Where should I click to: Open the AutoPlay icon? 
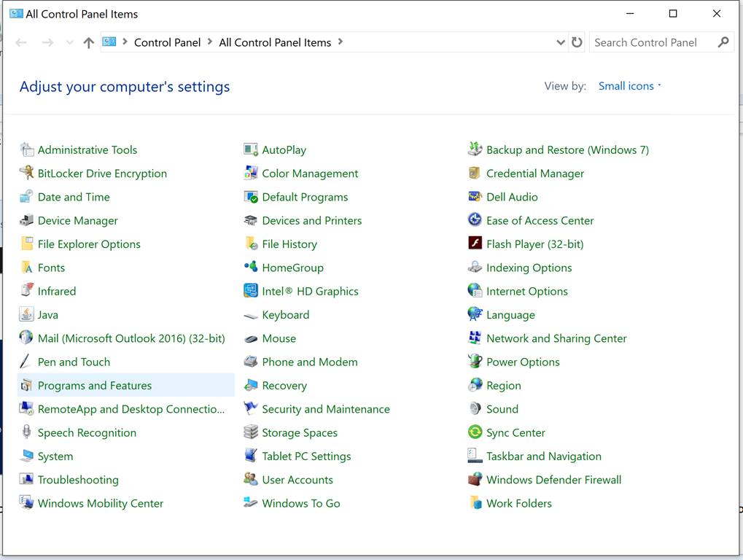[x=251, y=149]
